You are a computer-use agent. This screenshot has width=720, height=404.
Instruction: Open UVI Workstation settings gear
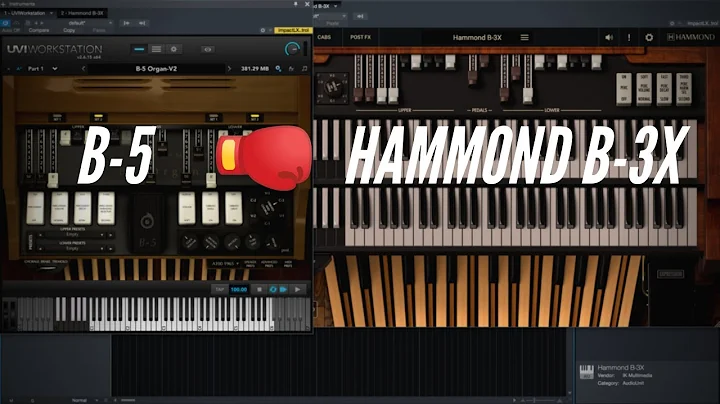pyautogui.click(x=174, y=49)
